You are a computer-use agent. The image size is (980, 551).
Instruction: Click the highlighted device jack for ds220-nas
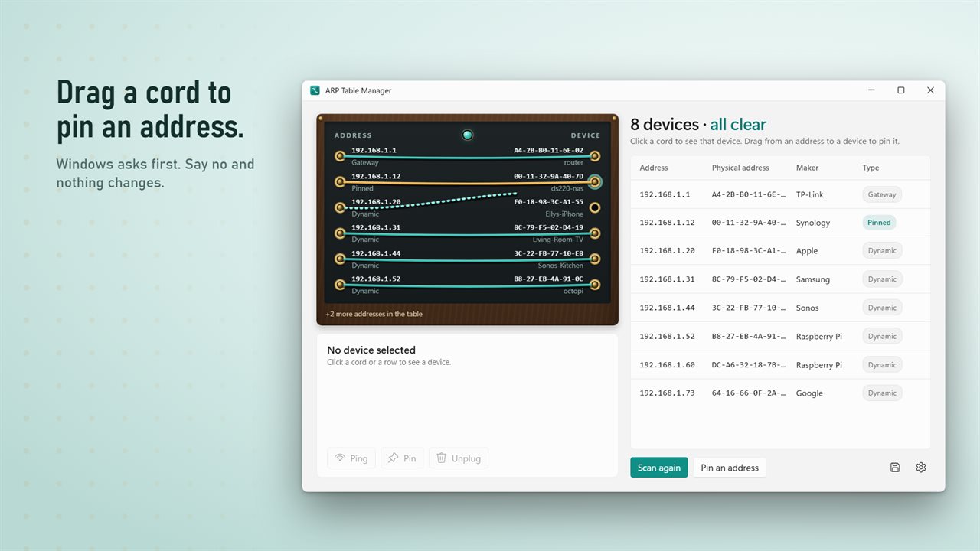(595, 182)
